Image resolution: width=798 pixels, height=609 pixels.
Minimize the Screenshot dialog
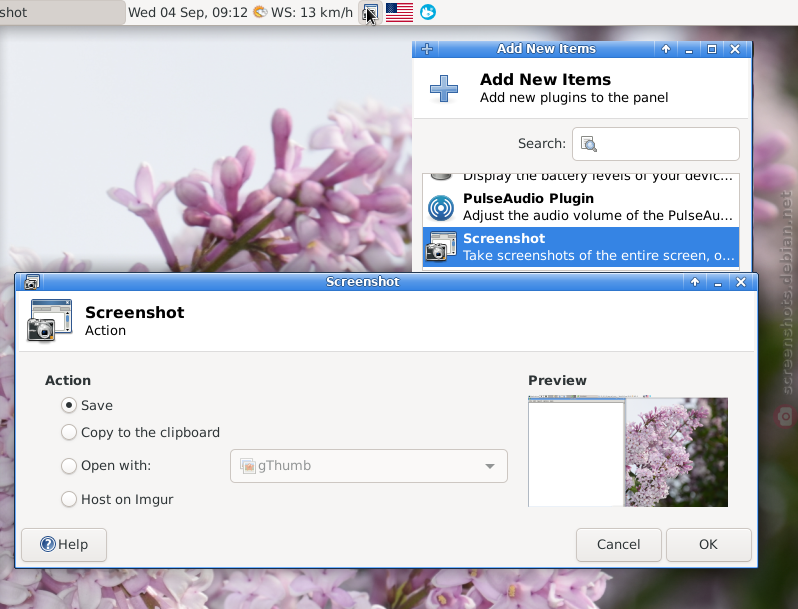tap(718, 282)
